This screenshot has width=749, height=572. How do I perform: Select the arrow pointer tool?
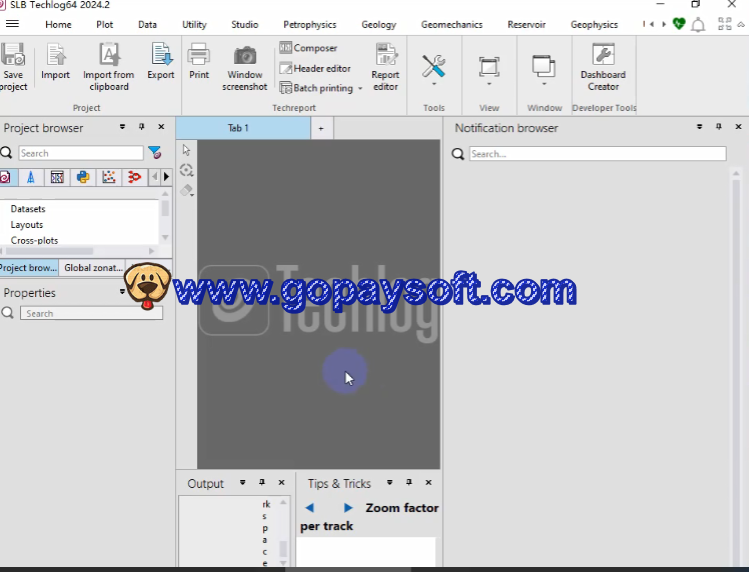click(186, 150)
